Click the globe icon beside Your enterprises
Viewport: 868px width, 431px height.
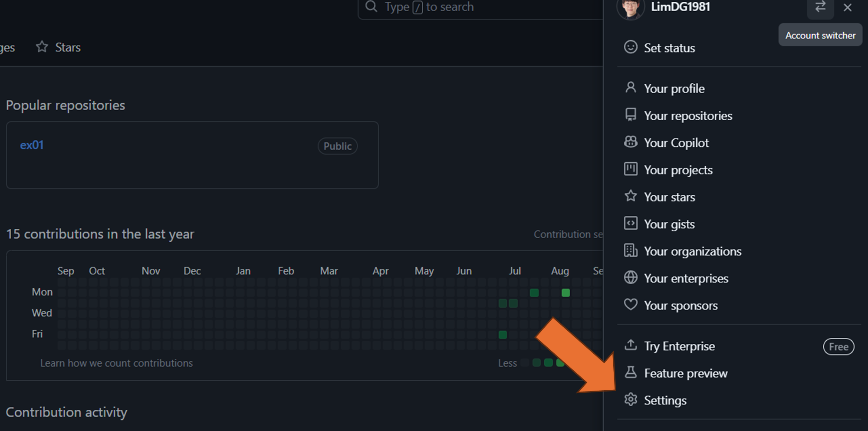[x=631, y=277]
